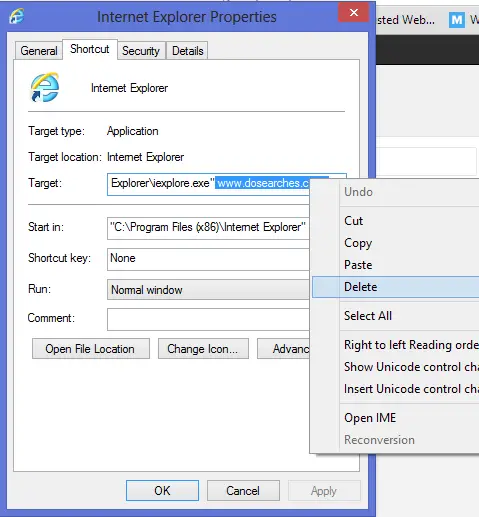479x517 pixels.
Task: Switch to the General tab
Action: pos(39,51)
